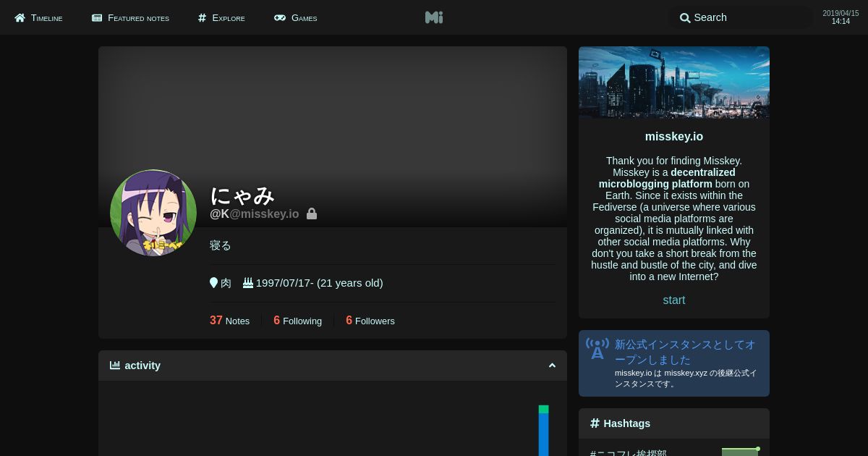868x456 pixels.
Task: View the 6 Following list
Action: [297, 321]
